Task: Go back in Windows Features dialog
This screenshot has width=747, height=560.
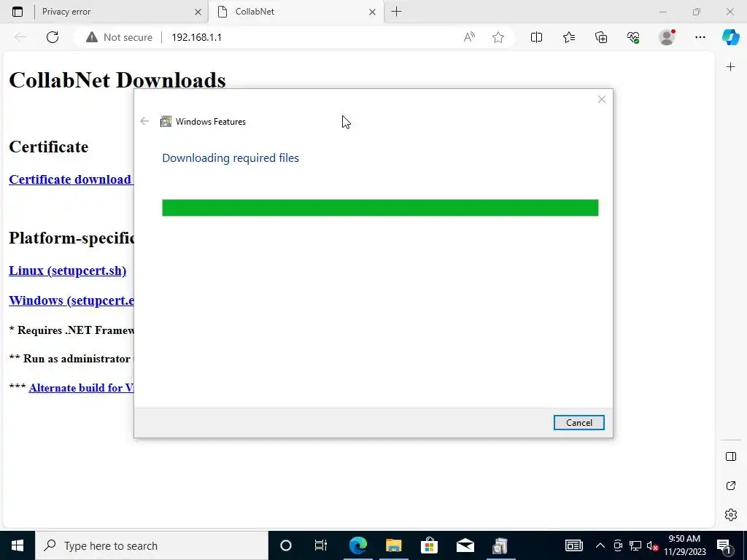Action: tap(144, 122)
